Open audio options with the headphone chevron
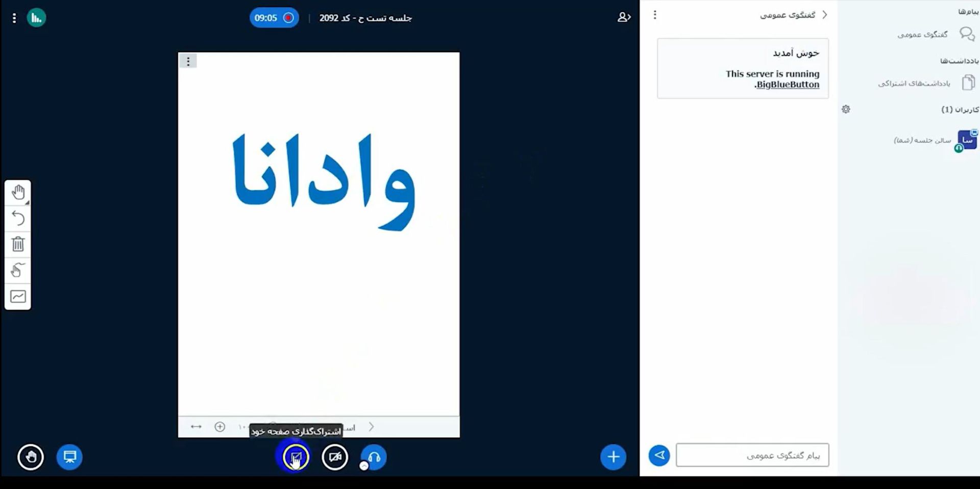Screen dimensions: 980x489 [x=364, y=465]
